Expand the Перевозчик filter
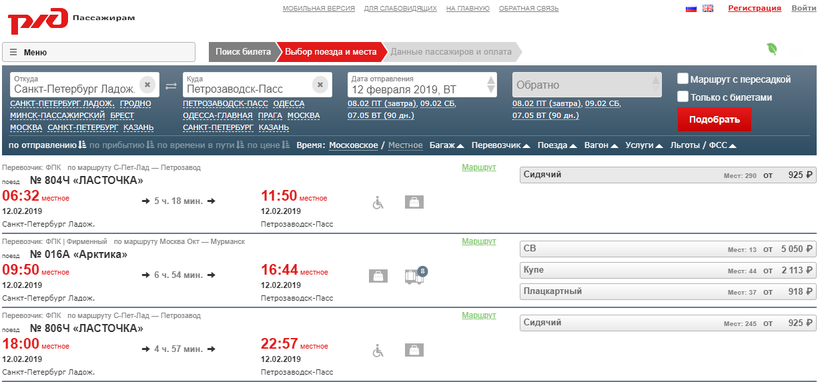Image resolution: width=820 pixels, height=382 pixels. pyautogui.click(x=501, y=145)
